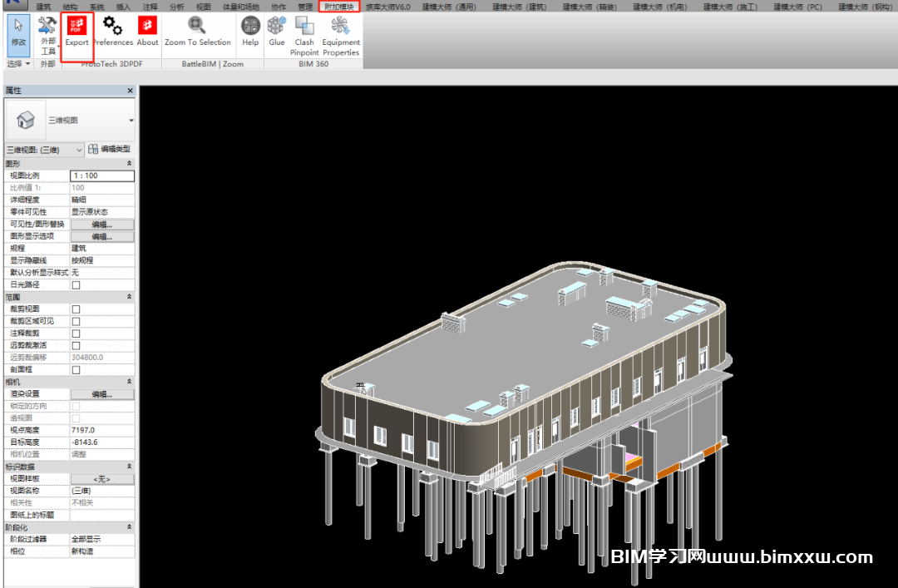This screenshot has height=588, width=898.
Task: Click the 视图比例 1:100 field
Action: 101,176
